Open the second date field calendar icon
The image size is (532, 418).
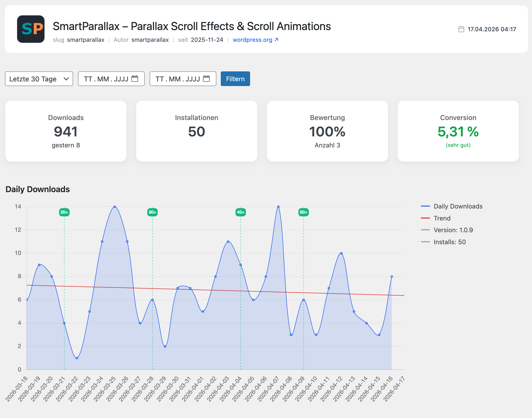point(207,79)
